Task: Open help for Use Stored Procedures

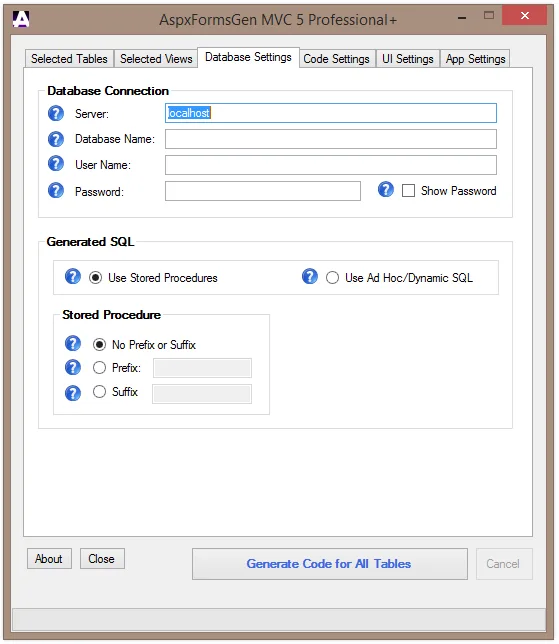Action: (x=73, y=276)
